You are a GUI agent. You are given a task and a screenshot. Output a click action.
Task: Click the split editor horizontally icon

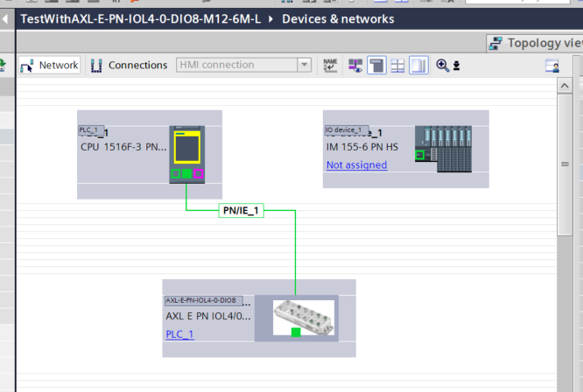tap(397, 65)
